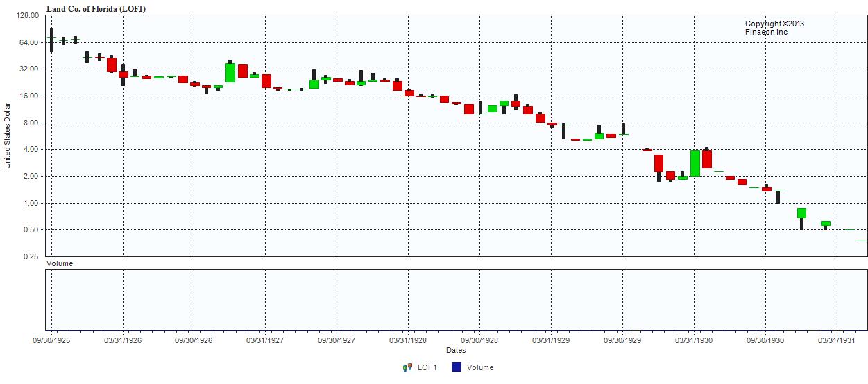Click the empty Volume chart panel

click(456, 299)
